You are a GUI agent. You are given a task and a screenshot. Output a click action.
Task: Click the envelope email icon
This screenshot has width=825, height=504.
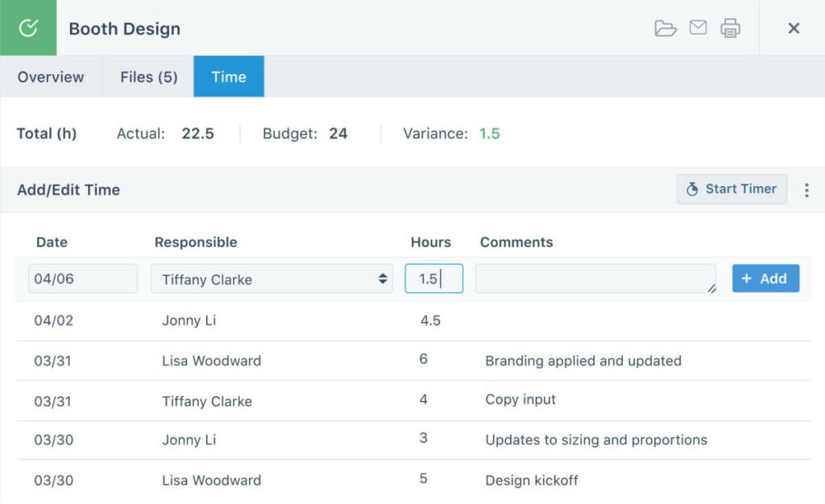tap(698, 28)
